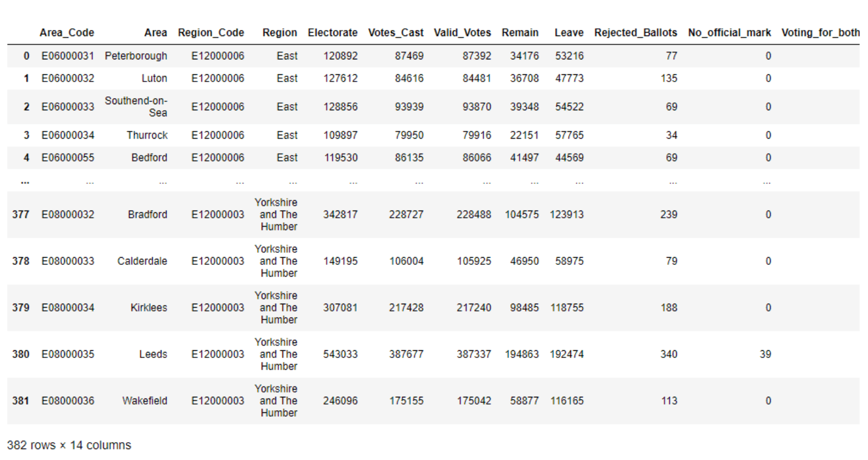
Task: Select the Southend-on-Sea area name
Action: [136, 107]
